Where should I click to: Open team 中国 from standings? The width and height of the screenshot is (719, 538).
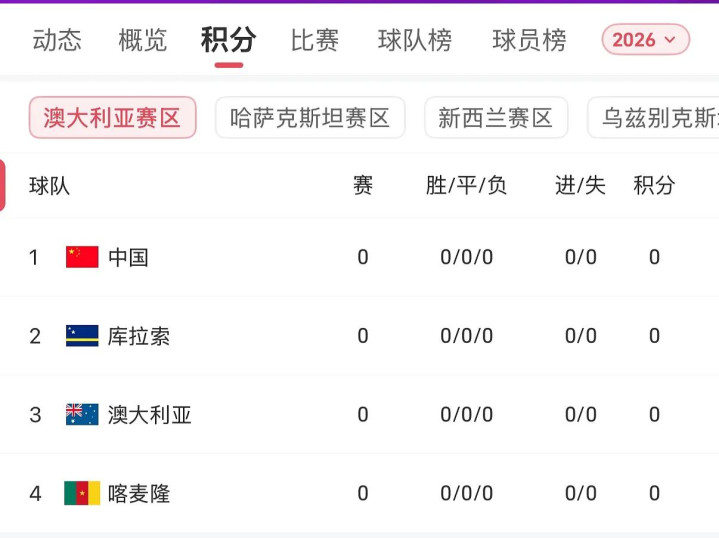click(x=128, y=257)
